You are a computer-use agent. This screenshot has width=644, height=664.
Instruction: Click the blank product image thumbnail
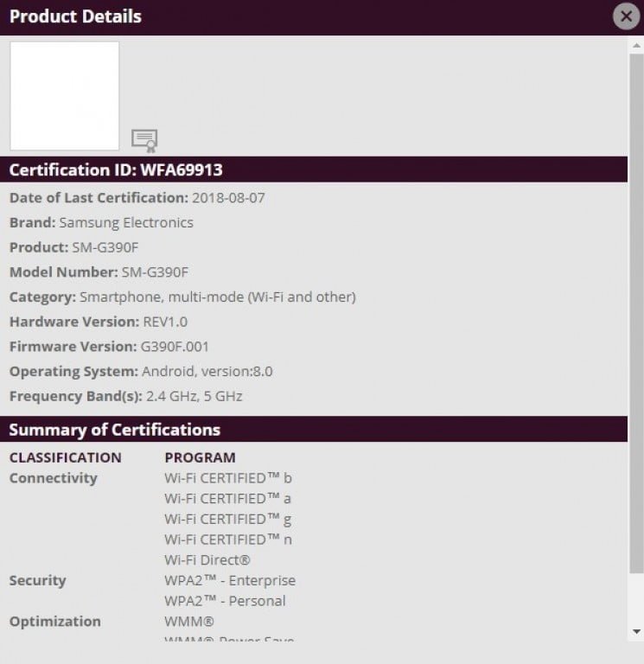click(65, 96)
